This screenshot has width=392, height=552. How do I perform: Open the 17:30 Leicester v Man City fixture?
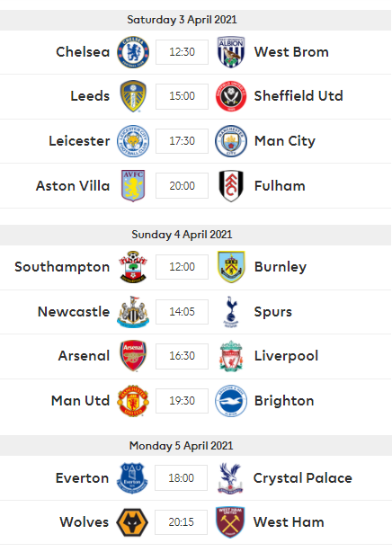click(183, 141)
